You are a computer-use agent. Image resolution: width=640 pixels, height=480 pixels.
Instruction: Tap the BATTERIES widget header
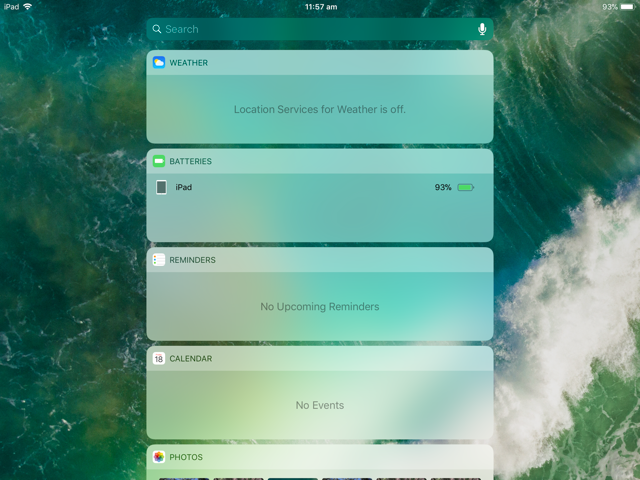320,161
